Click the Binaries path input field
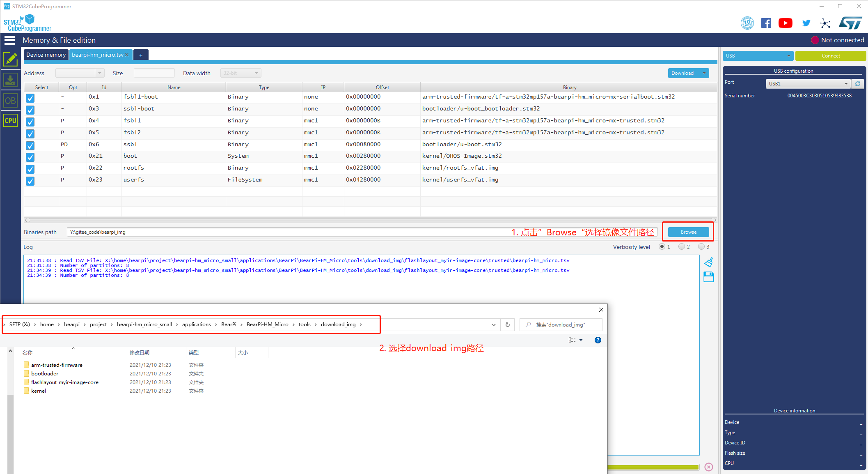The width and height of the screenshot is (868, 474). pyautogui.click(x=362, y=232)
